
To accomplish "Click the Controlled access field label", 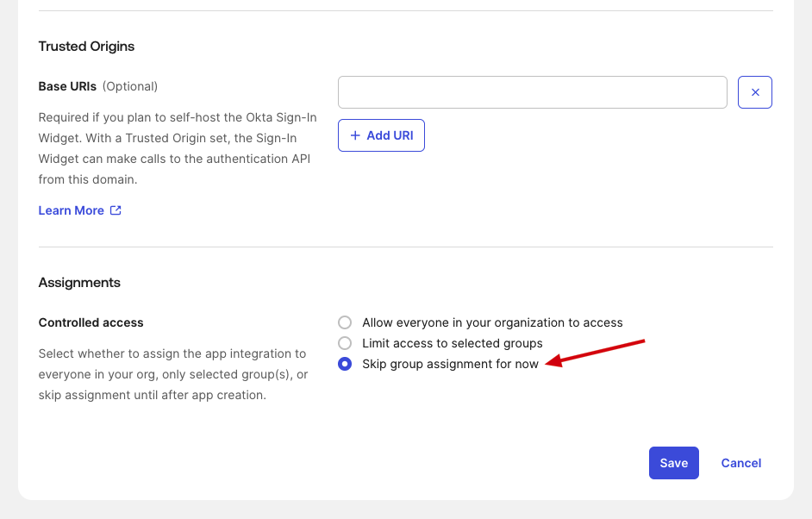I will (x=91, y=322).
